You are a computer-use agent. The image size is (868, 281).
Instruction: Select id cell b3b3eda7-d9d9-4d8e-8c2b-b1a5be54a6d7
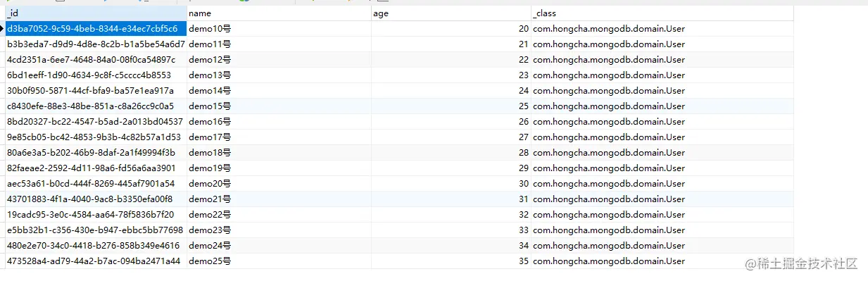(x=96, y=44)
